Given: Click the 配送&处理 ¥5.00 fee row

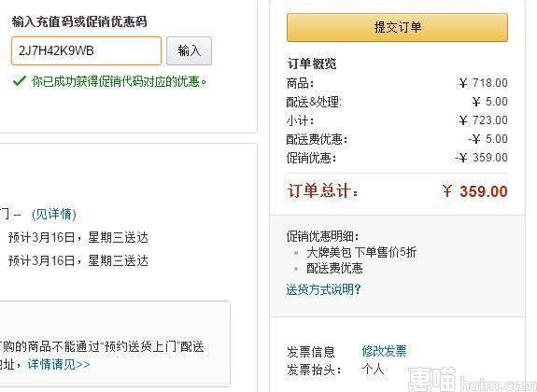Looking at the screenshot, I should coord(397,102).
